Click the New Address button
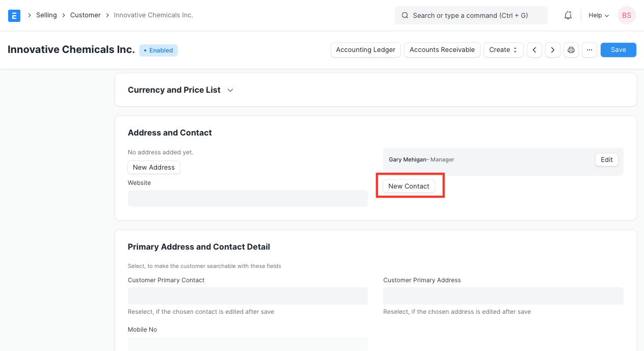Viewport: 644px width, 351px height. [x=153, y=168]
